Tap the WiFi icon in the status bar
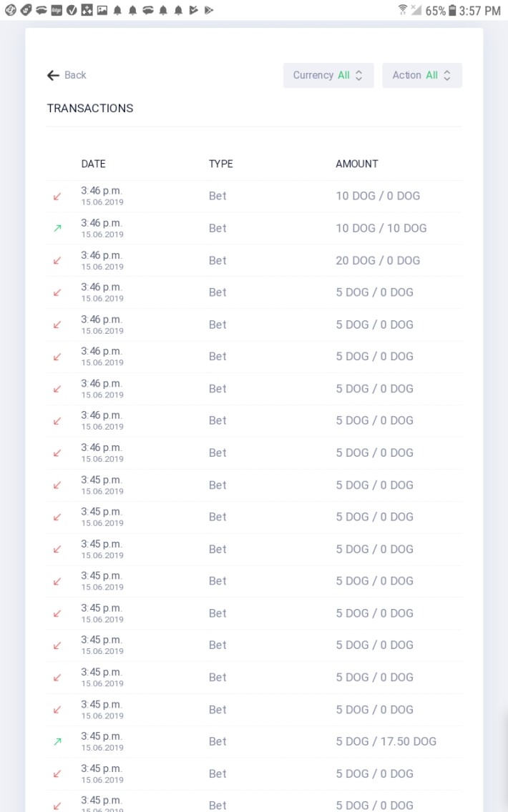 (402, 10)
